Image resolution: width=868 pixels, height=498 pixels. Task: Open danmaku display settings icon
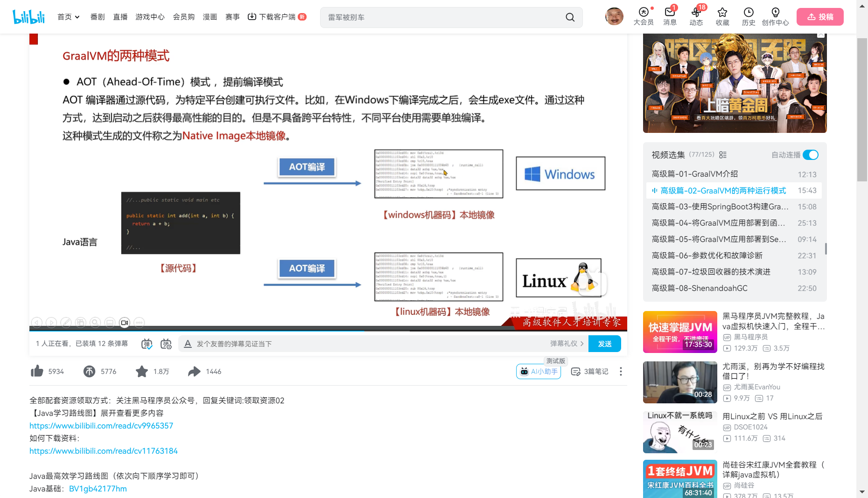(x=166, y=344)
